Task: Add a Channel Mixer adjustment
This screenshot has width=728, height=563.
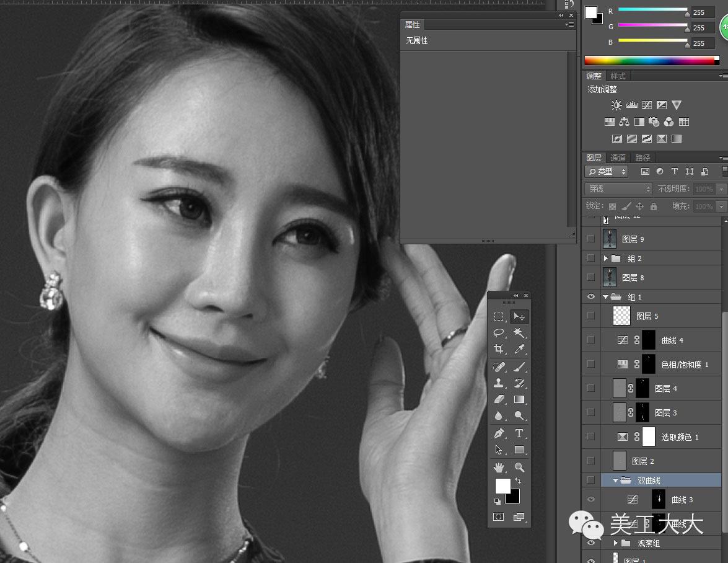Action: (x=669, y=122)
